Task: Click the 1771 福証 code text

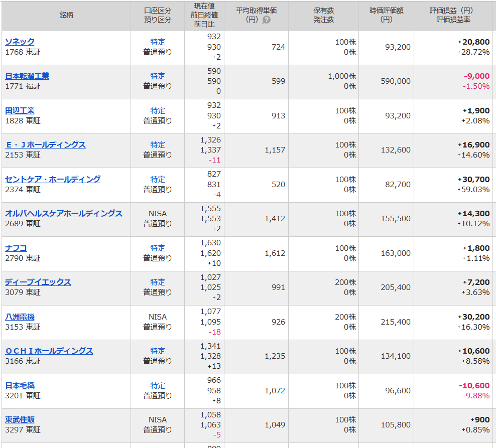Action: click(x=23, y=86)
